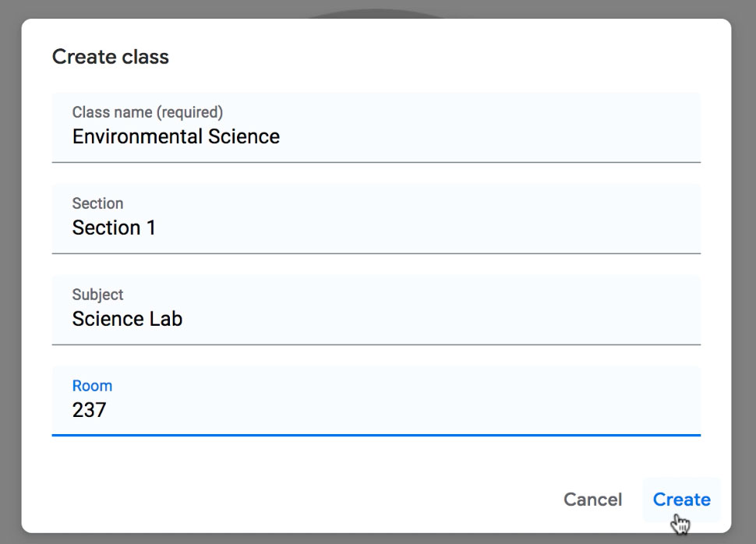
Task: Click the active Room field underline
Action: click(x=377, y=436)
